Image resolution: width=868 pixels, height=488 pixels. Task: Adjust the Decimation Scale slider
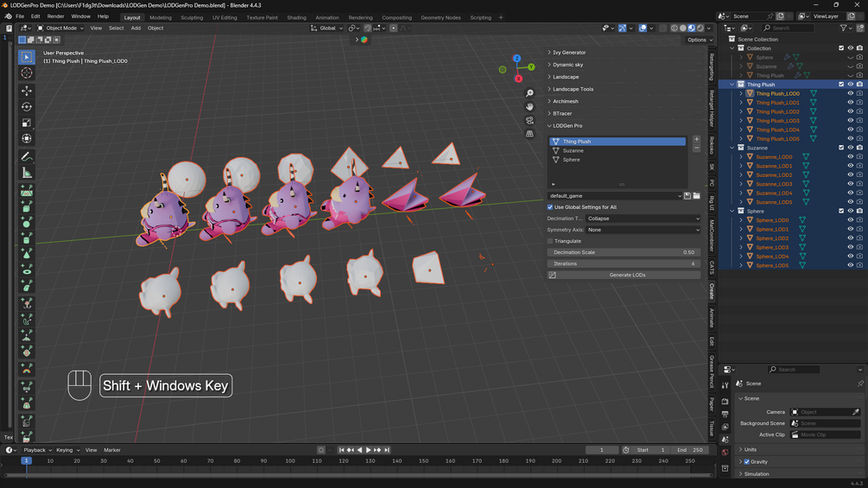pyautogui.click(x=624, y=252)
